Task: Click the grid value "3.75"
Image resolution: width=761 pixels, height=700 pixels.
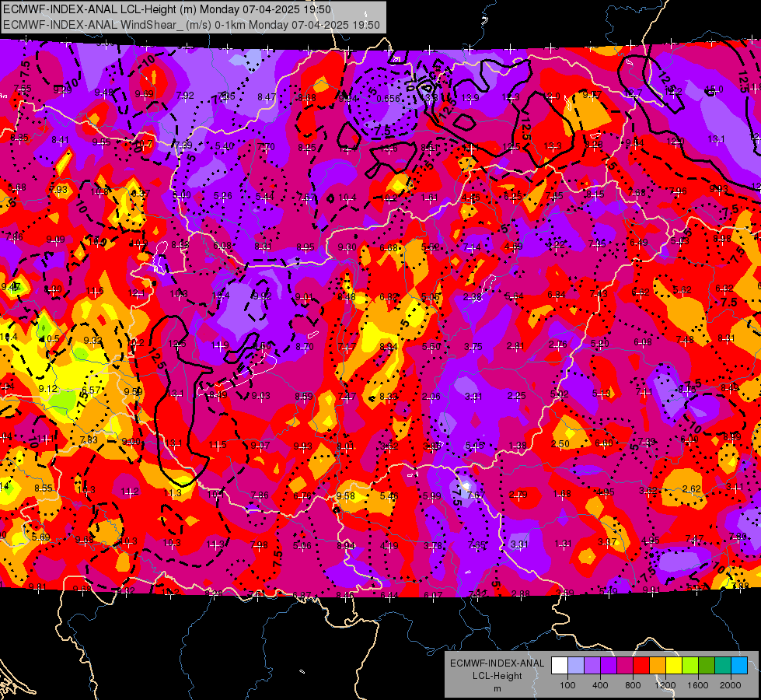Action: click(x=473, y=346)
